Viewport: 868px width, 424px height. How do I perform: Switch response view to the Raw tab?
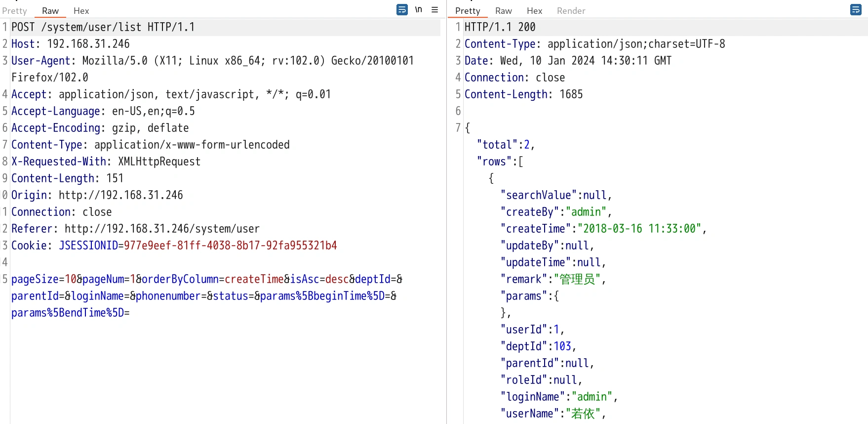503,11
